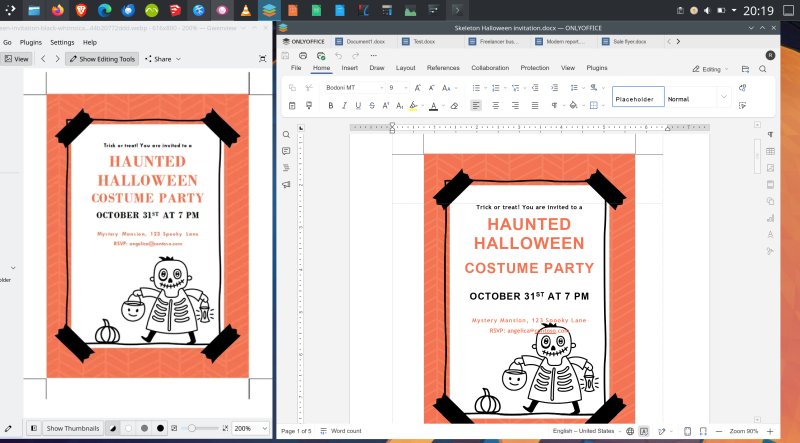The width and height of the screenshot is (800, 443).
Task: Select the Placeholder paragraph style
Action: [638, 96]
